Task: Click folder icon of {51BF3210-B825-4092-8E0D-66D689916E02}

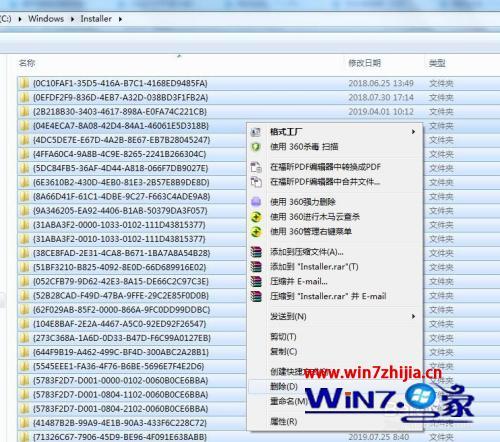Action: 24,267
